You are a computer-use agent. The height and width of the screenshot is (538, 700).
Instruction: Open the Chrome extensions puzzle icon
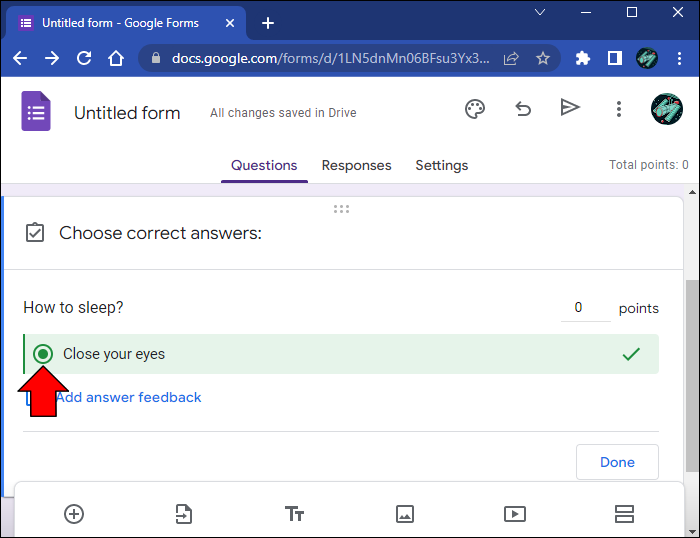coord(583,58)
